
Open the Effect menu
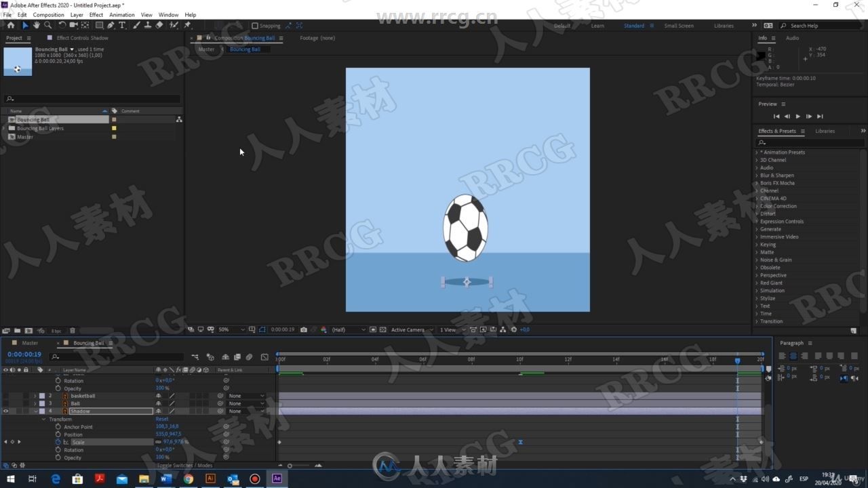click(x=96, y=14)
